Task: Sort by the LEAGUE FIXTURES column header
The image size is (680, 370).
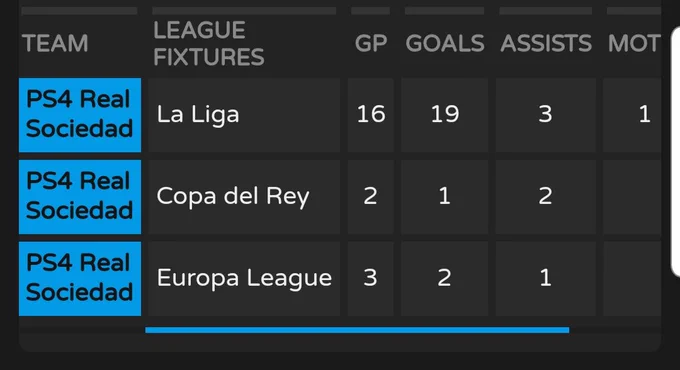Action: point(209,43)
